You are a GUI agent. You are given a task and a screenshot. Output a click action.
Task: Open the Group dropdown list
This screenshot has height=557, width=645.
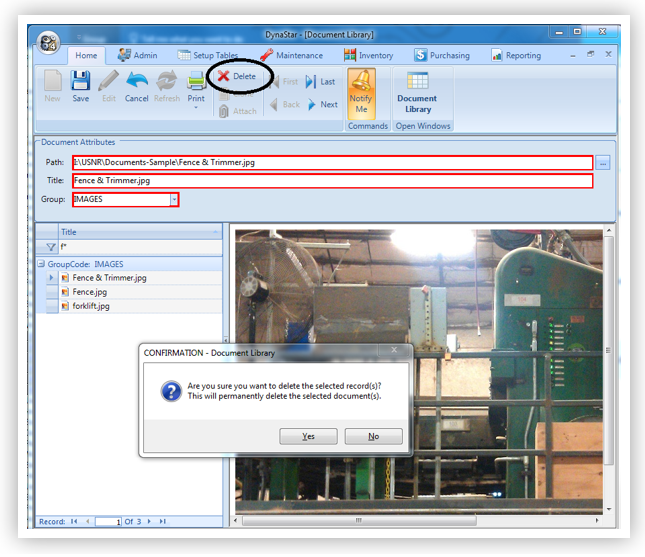(174, 200)
